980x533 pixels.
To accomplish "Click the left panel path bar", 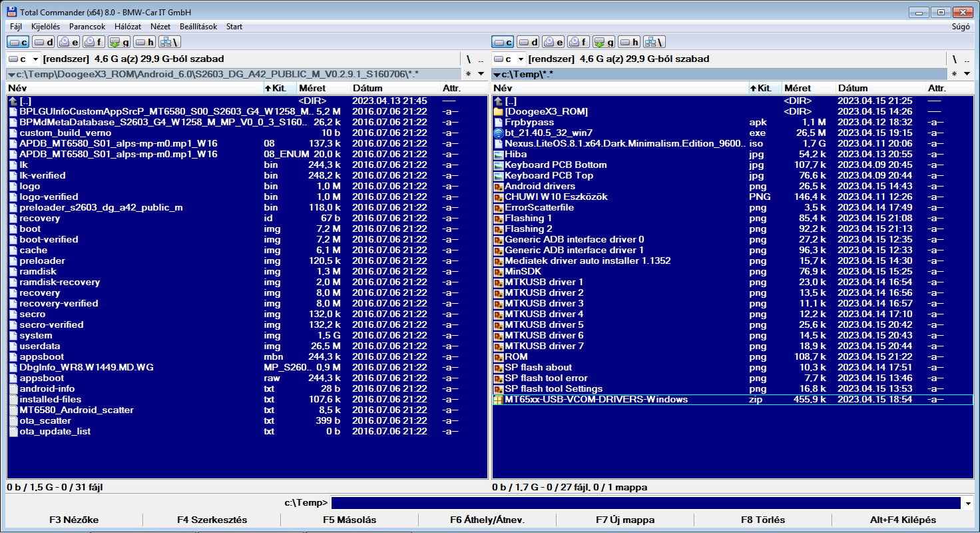I will pos(234,74).
